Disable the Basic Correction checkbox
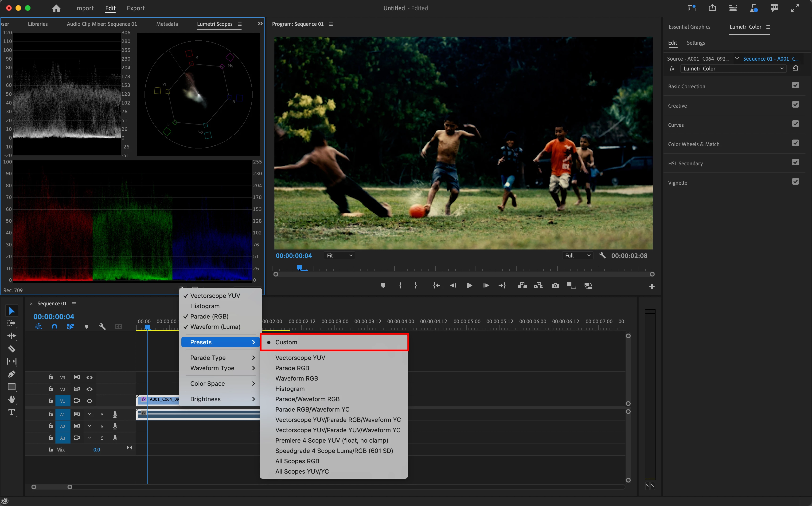This screenshot has height=506, width=812. point(795,86)
